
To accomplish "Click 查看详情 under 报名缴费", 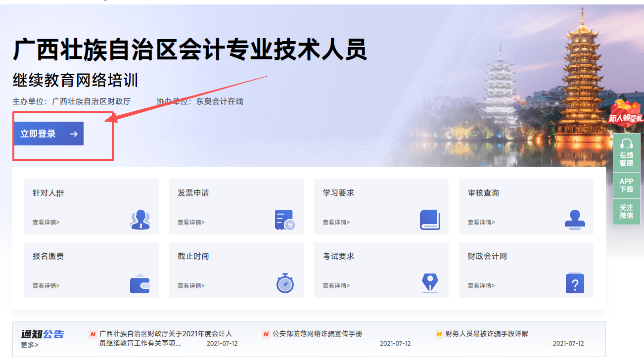I will click(45, 285).
